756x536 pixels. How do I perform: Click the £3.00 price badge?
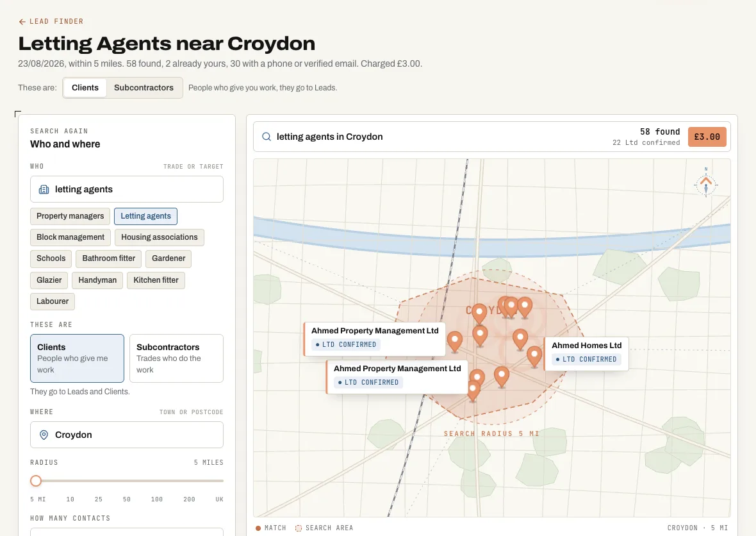click(x=707, y=137)
